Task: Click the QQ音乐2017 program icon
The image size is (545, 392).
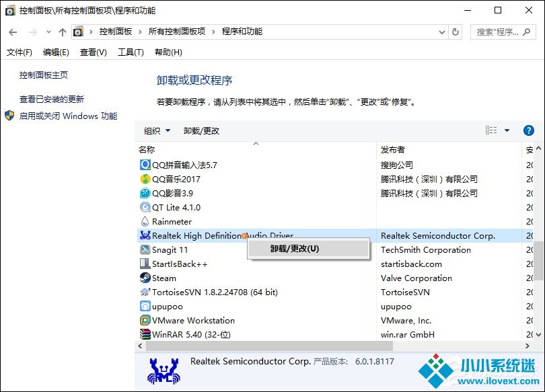Action: (145, 179)
